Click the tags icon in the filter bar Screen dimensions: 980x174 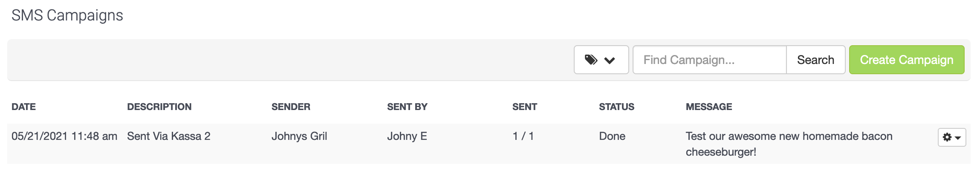click(x=591, y=60)
